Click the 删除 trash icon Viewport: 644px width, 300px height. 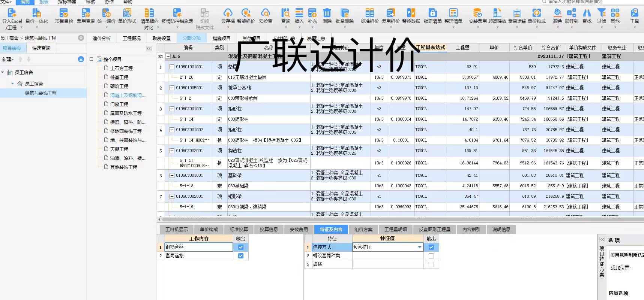point(327,13)
